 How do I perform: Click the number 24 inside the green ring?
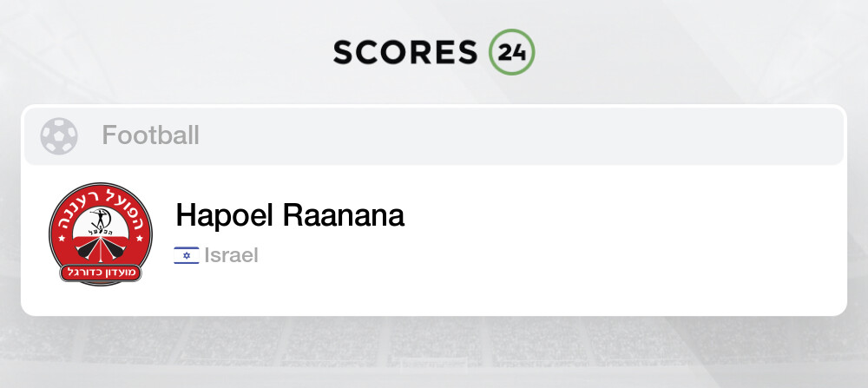point(511,52)
